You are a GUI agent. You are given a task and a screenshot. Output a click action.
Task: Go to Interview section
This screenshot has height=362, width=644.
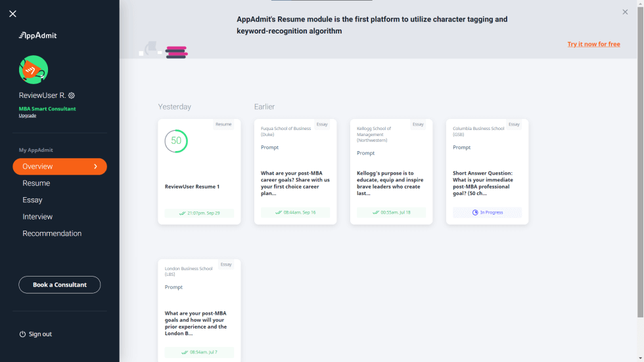click(x=37, y=217)
